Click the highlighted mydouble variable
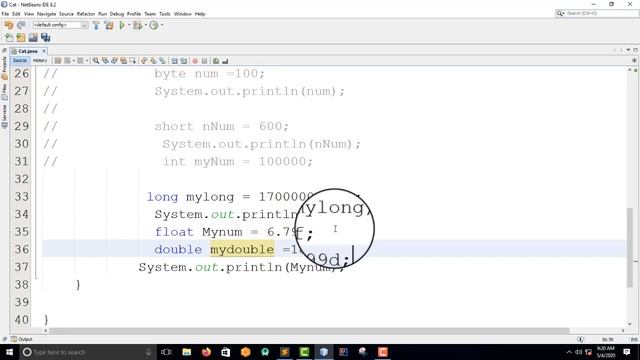The width and height of the screenshot is (640, 360). 242,249
